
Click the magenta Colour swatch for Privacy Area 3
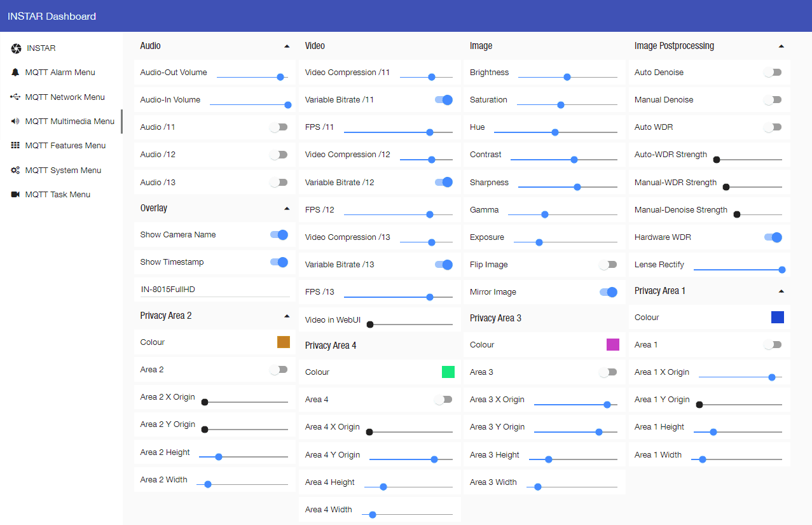click(612, 344)
